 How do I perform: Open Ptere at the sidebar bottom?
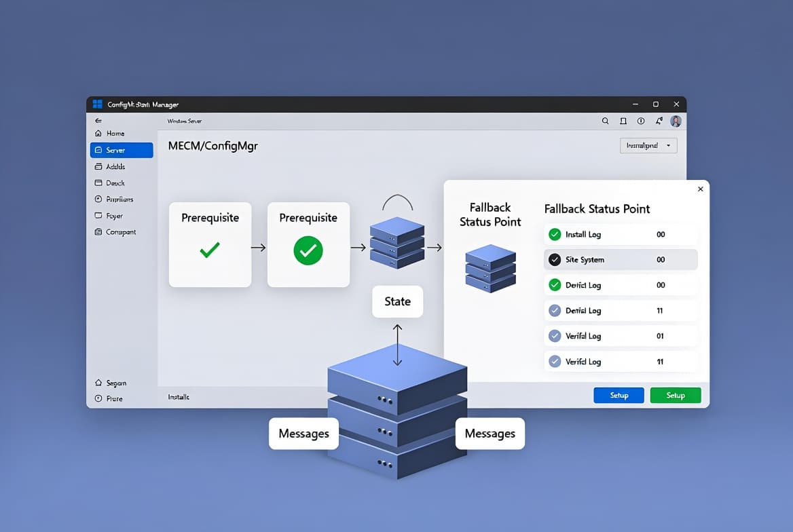pyautogui.click(x=122, y=398)
